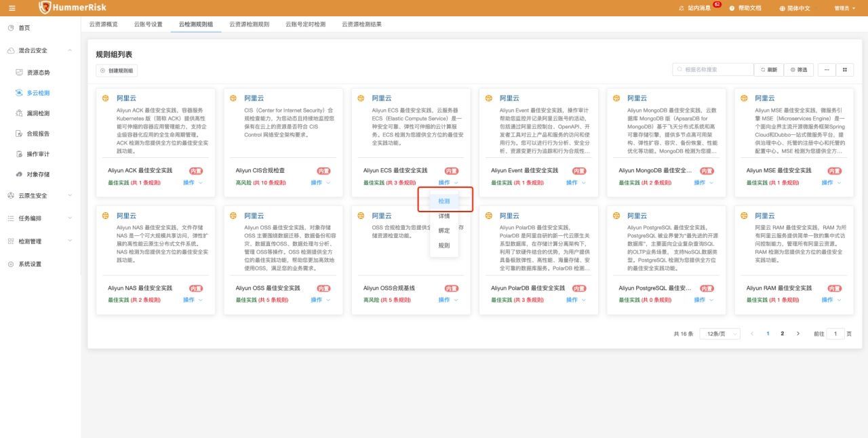Click Aliyun logo on RAM card
Screen dimensions: 868x438
(x=744, y=216)
